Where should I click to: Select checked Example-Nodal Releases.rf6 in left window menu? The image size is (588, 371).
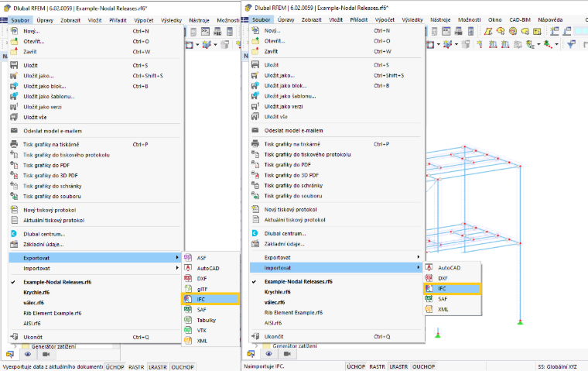(96, 282)
